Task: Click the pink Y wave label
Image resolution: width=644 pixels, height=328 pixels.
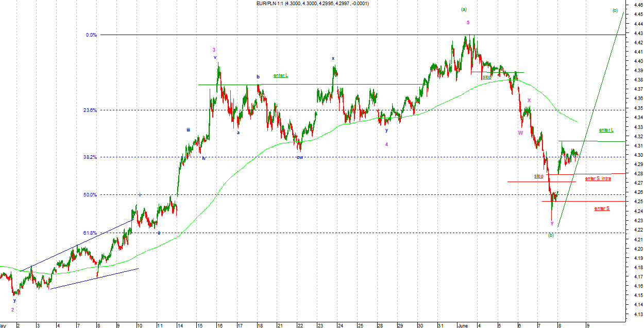Action: 552,224
